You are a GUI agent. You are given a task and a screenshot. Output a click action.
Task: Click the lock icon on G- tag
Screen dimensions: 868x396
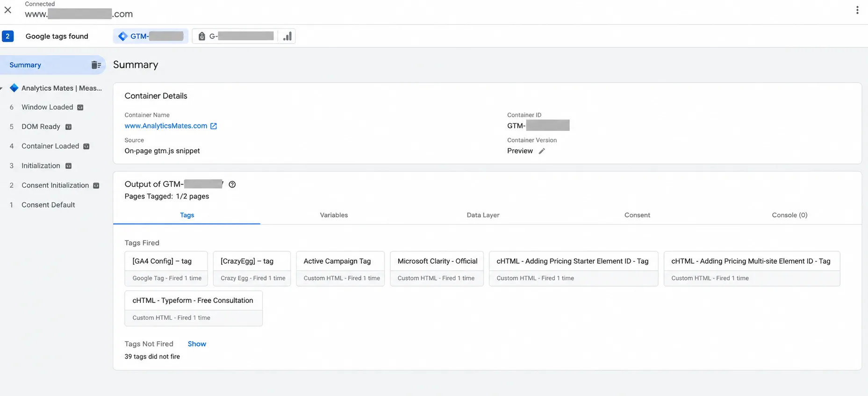(201, 36)
